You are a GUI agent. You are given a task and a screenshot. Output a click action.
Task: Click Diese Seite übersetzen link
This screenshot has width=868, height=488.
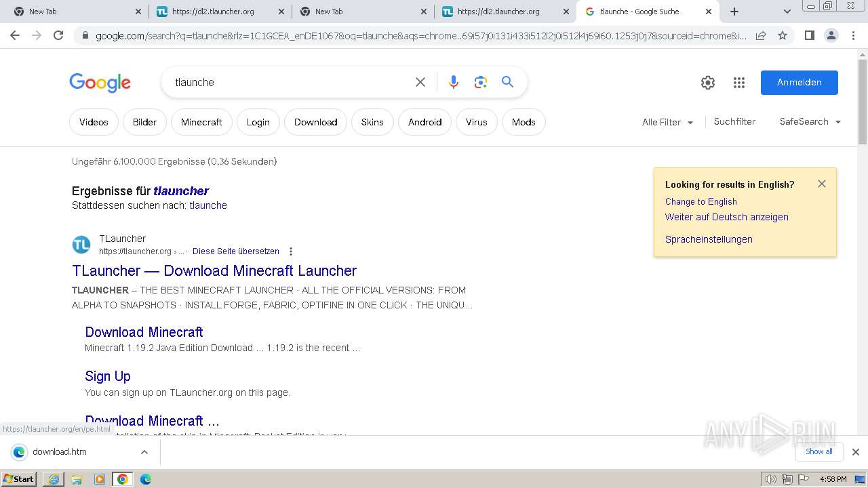236,251
